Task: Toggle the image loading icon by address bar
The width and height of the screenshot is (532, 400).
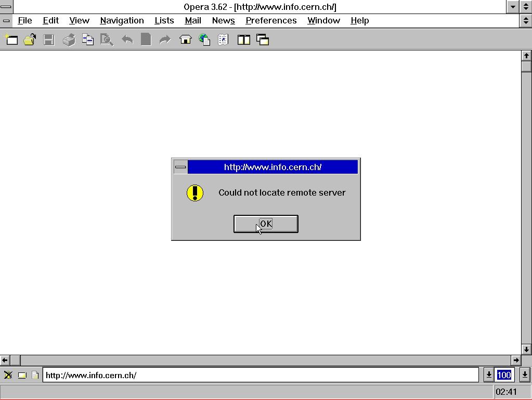Action: point(8,375)
